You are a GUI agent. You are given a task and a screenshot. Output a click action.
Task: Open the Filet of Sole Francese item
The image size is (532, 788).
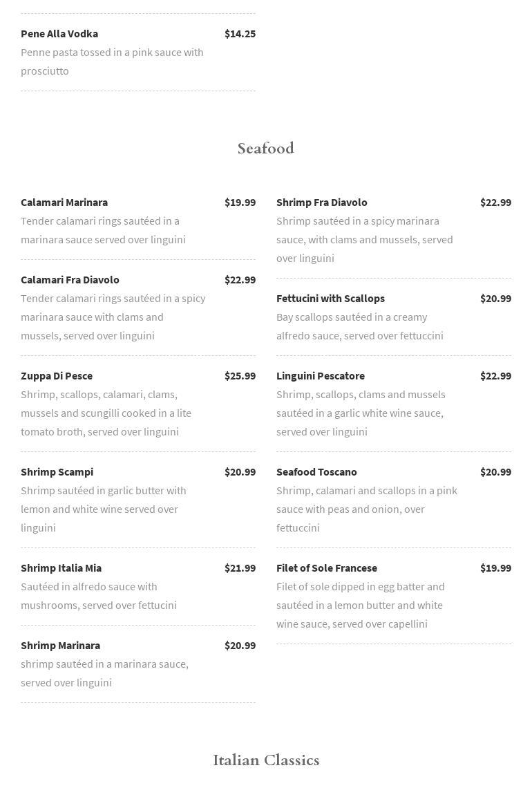327,568
